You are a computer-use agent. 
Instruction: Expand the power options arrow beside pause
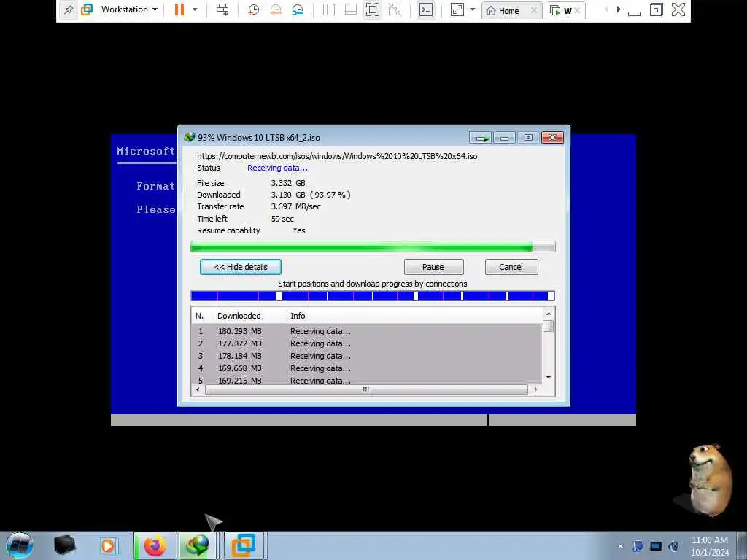[x=195, y=9]
